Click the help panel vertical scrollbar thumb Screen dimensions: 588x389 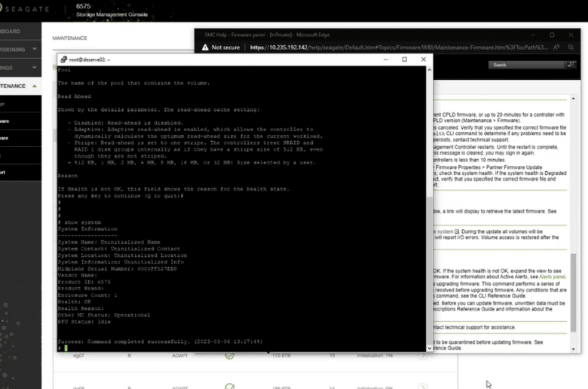(x=573, y=293)
